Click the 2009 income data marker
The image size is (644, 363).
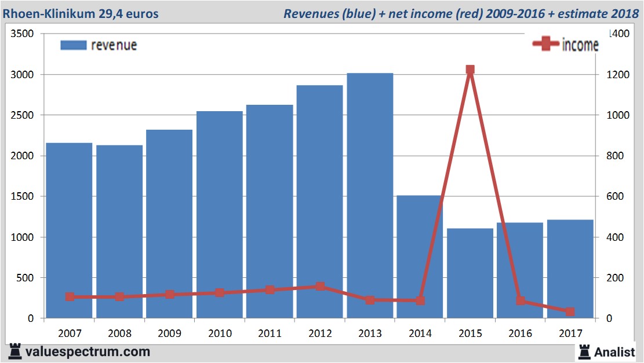tap(170, 295)
